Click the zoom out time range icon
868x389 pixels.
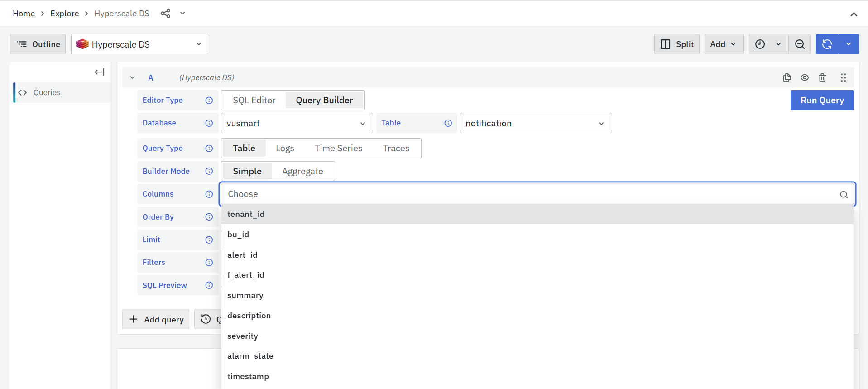800,44
